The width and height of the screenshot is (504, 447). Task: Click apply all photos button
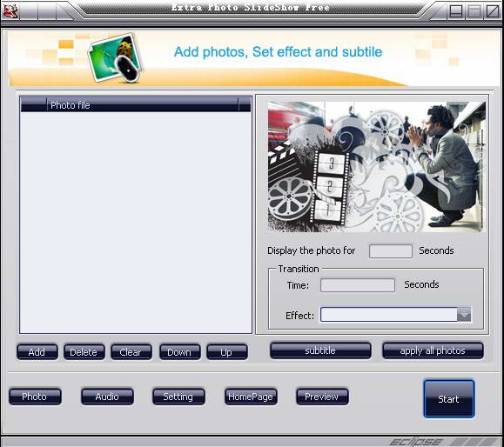tap(433, 350)
